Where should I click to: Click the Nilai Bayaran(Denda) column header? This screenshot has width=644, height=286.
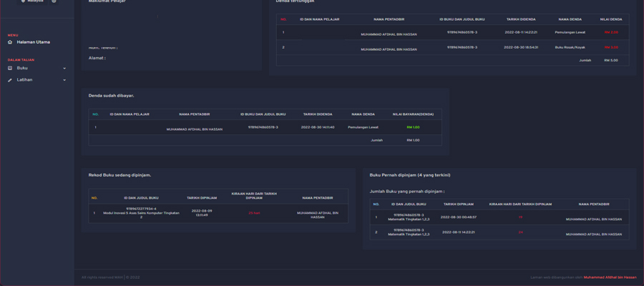tap(413, 114)
